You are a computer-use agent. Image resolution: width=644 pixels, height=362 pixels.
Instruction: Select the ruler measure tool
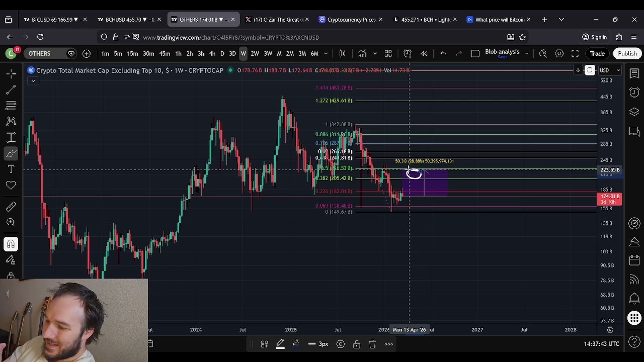(11, 206)
